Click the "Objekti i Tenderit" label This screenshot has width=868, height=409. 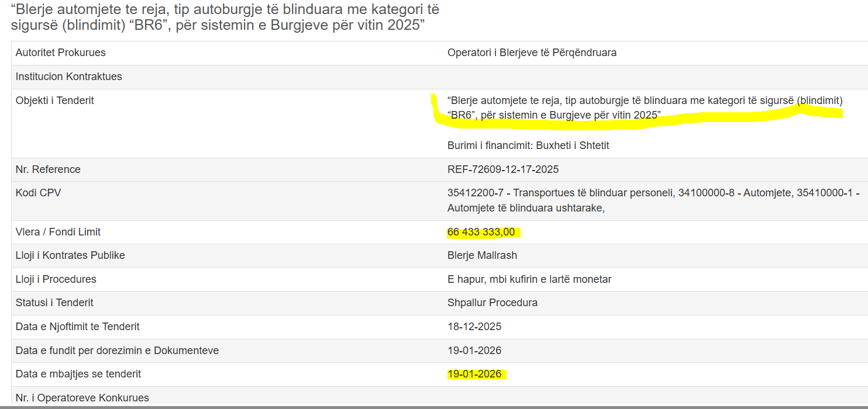pyautogui.click(x=55, y=100)
